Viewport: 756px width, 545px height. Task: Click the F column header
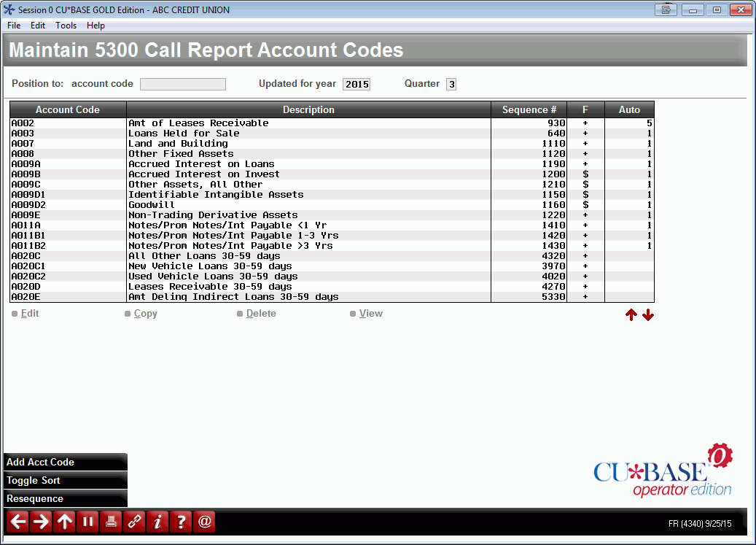[586, 109]
